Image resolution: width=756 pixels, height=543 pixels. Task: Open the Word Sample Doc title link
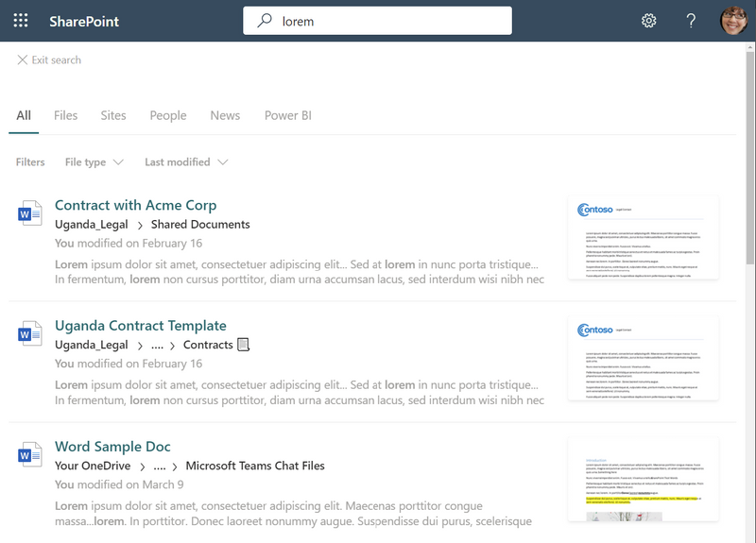point(112,447)
